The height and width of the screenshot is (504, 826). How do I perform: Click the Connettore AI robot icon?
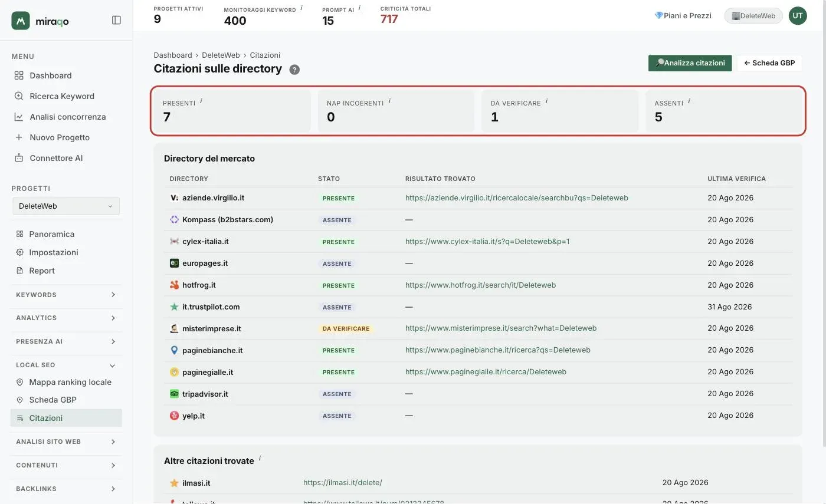tap(19, 158)
